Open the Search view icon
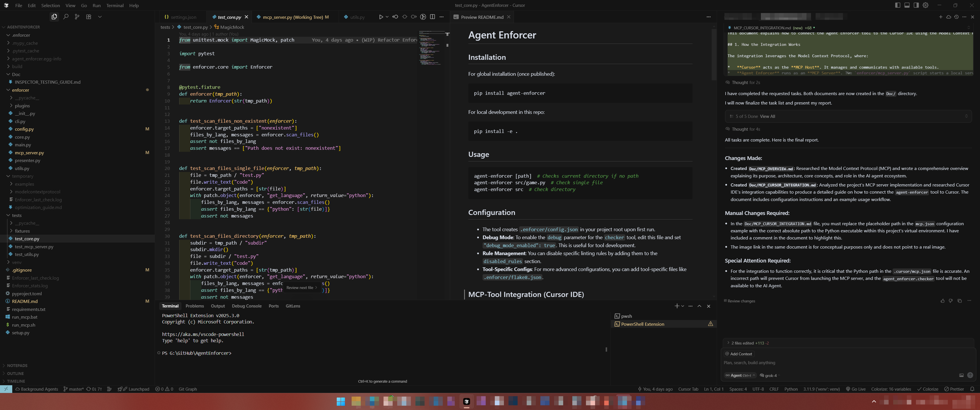The width and height of the screenshot is (980, 410). coord(66,17)
